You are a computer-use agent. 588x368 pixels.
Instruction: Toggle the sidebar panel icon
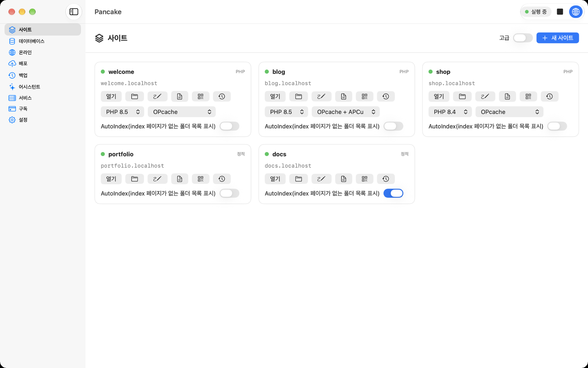pyautogui.click(x=74, y=12)
